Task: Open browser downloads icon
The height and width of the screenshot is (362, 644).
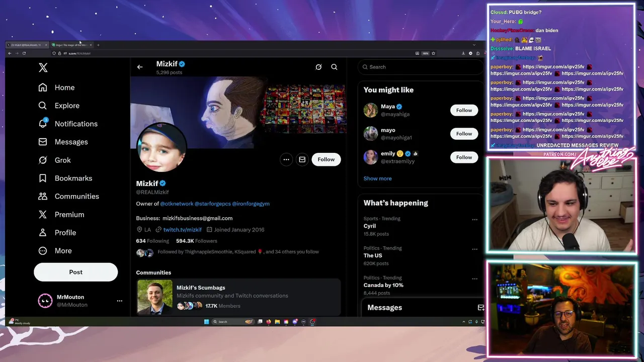Action: tap(463, 53)
